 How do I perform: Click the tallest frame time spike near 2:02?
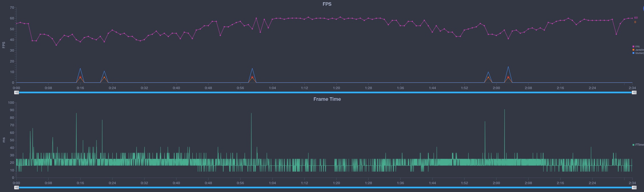[x=505, y=110]
